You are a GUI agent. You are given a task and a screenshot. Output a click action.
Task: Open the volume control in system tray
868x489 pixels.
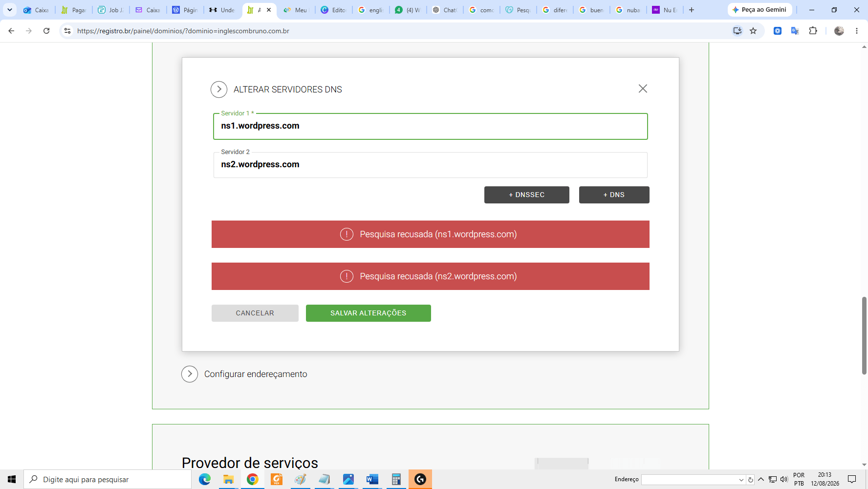784,479
